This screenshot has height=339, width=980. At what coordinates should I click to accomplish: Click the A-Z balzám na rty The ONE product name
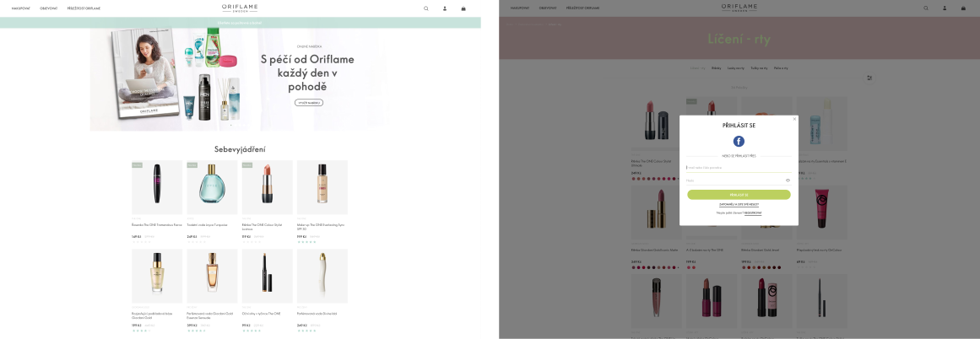point(704,250)
